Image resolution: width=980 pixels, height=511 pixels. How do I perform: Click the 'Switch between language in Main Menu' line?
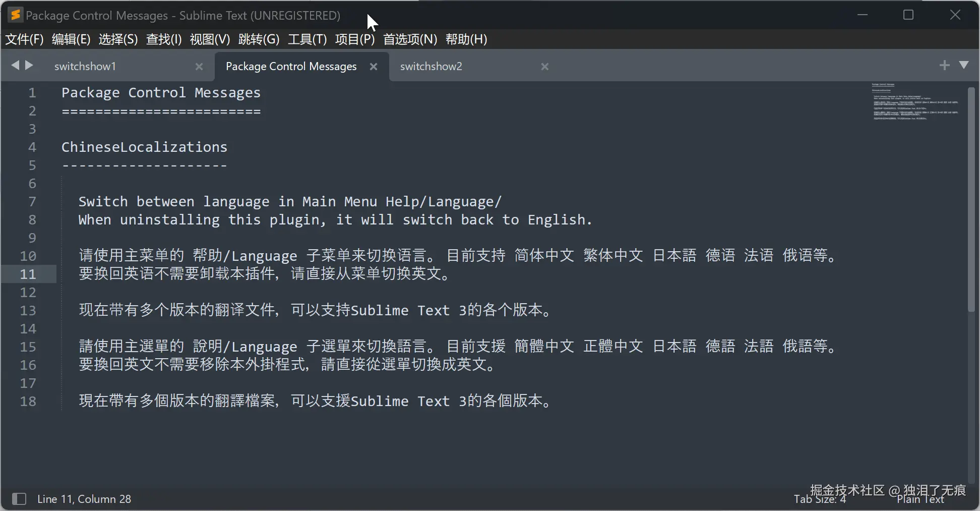[290, 202]
